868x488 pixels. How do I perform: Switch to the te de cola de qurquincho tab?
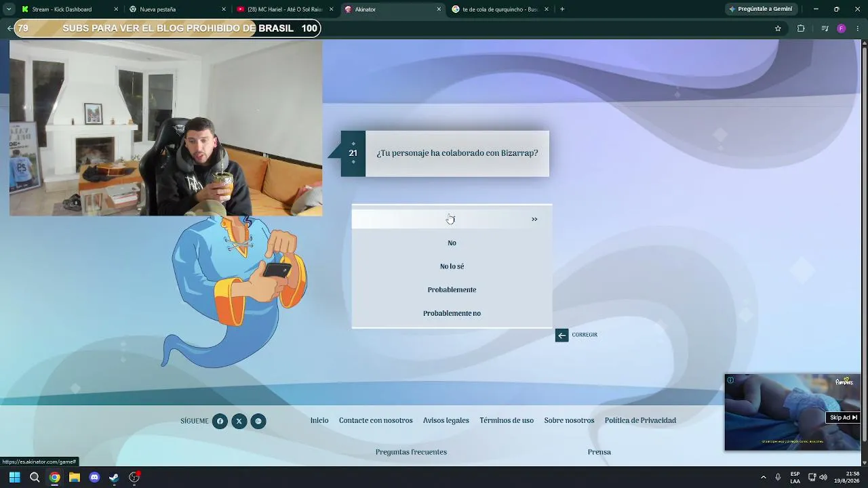tap(500, 9)
